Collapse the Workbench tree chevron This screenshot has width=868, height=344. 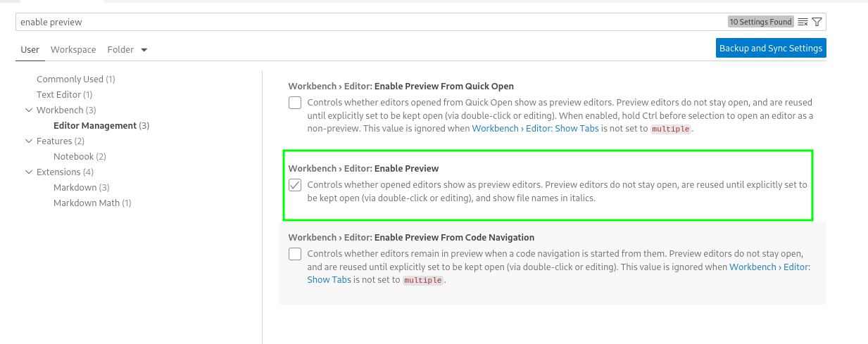(x=29, y=110)
